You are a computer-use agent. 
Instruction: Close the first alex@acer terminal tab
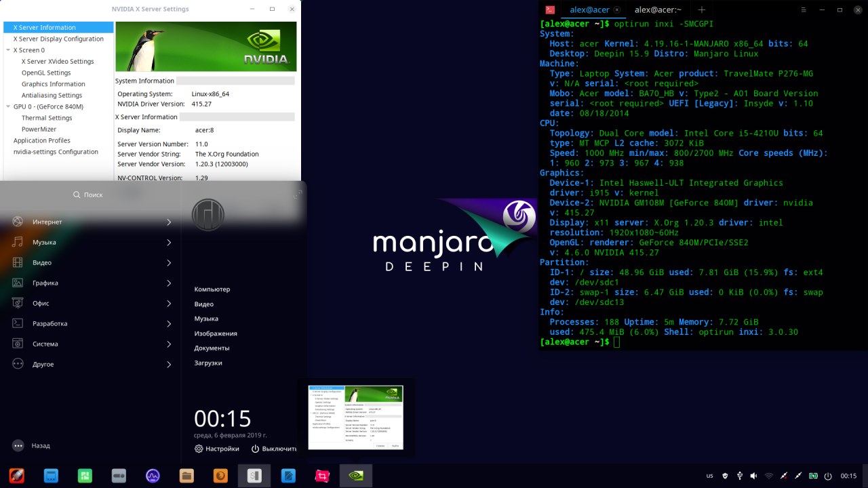pos(616,10)
